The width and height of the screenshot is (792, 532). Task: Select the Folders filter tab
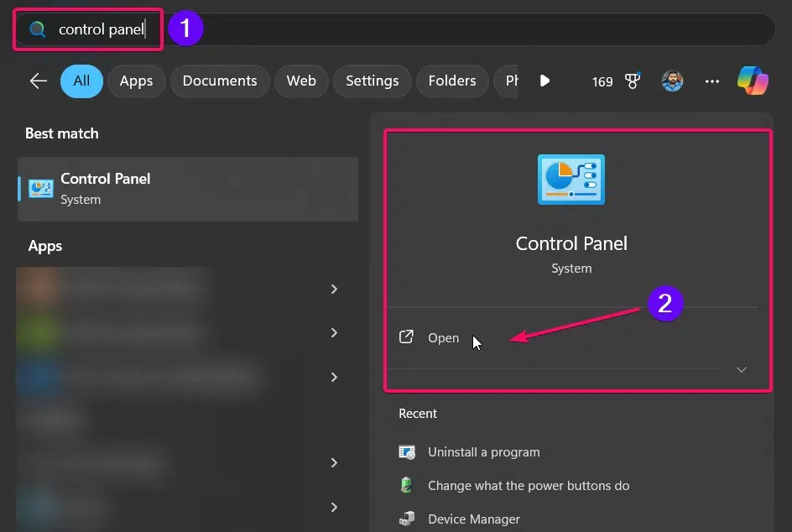click(x=452, y=81)
